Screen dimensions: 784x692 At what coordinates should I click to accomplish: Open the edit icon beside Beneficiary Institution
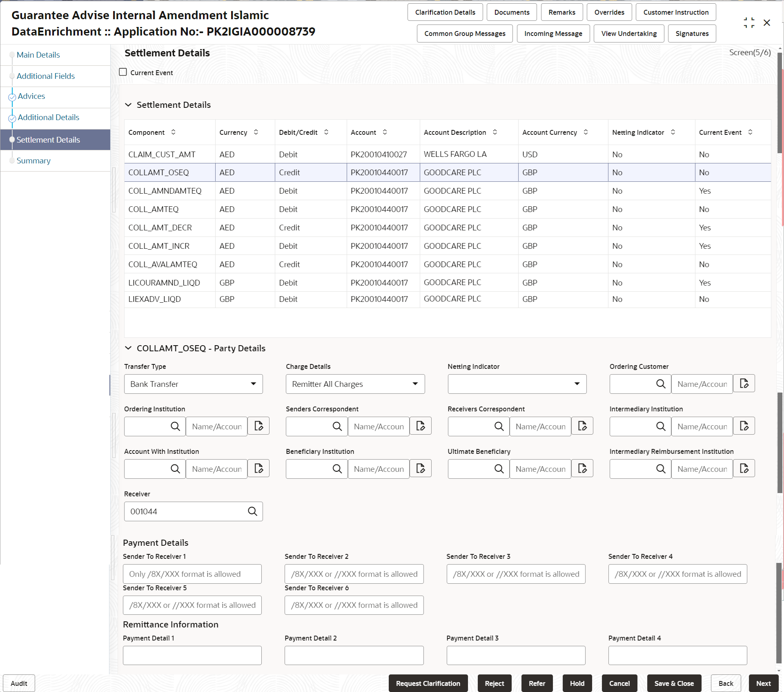click(x=421, y=469)
